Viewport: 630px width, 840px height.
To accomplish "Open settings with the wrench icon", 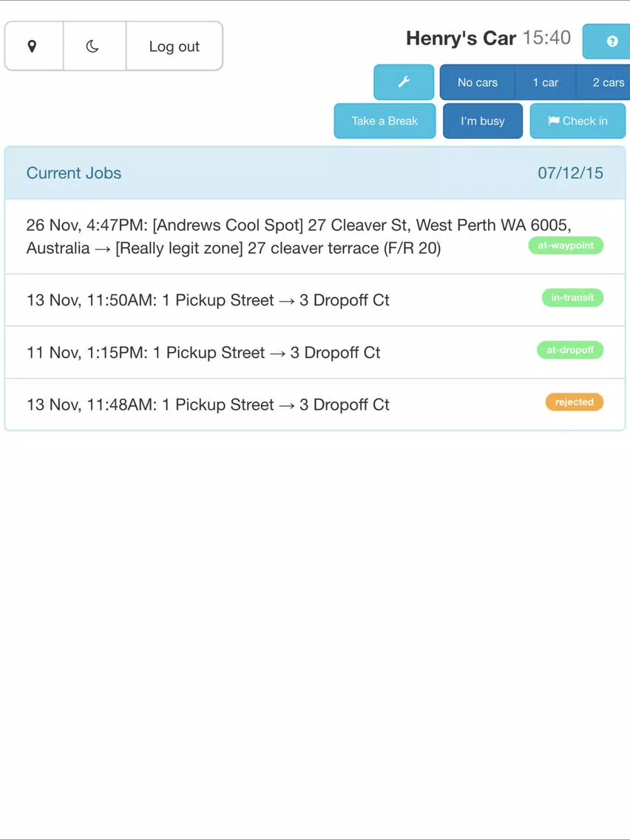I will point(404,82).
